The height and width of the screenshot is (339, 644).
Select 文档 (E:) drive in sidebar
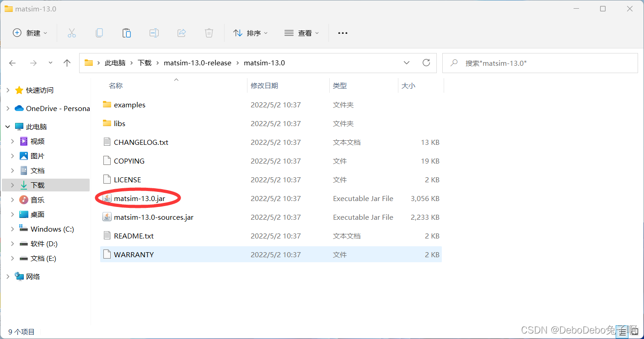pyautogui.click(x=43, y=258)
